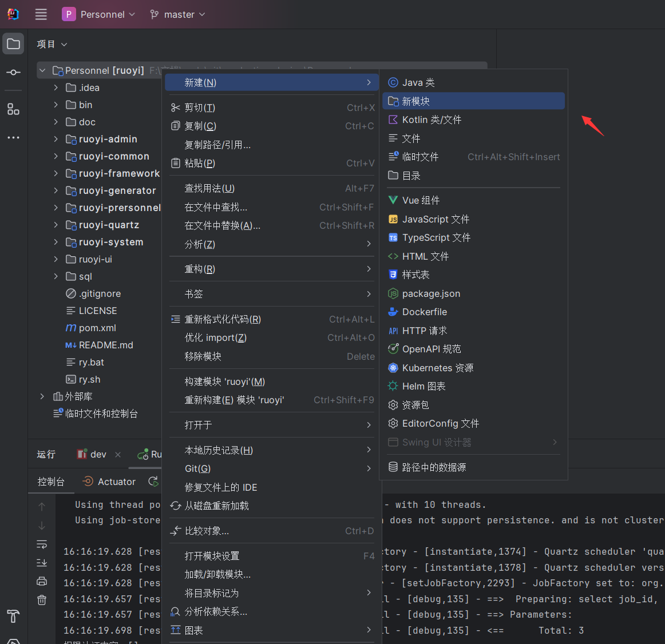Click the scroll to end console icon
Viewport: 665px width, 644px height.
pos(42,563)
